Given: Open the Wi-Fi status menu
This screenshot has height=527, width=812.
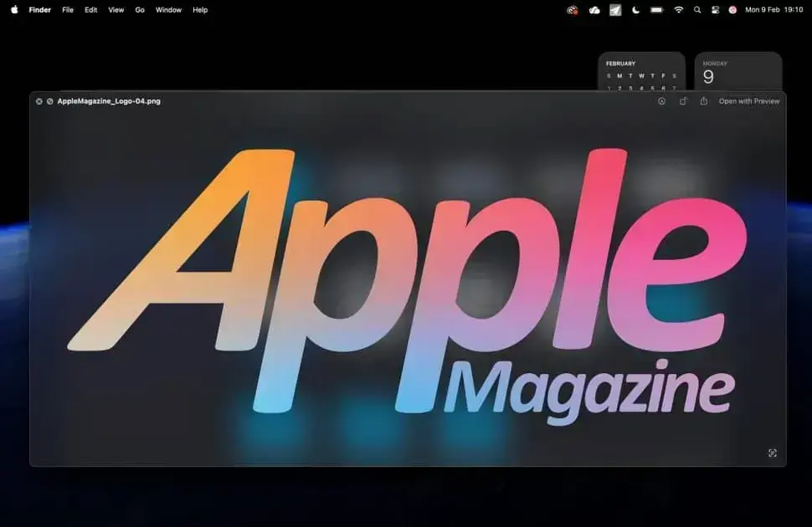Looking at the screenshot, I should click(x=678, y=10).
